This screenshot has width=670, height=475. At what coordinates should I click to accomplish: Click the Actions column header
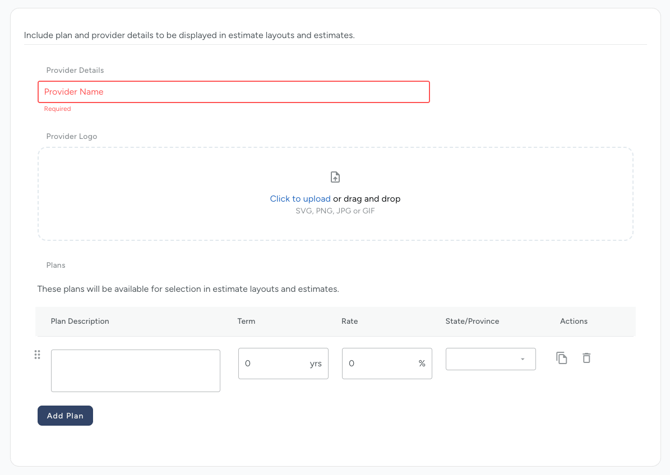pos(573,321)
